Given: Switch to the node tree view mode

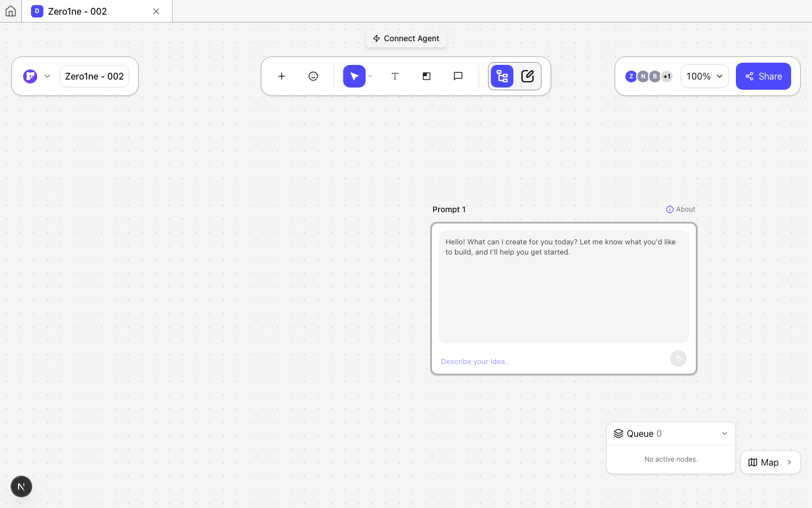Looking at the screenshot, I should (x=502, y=76).
